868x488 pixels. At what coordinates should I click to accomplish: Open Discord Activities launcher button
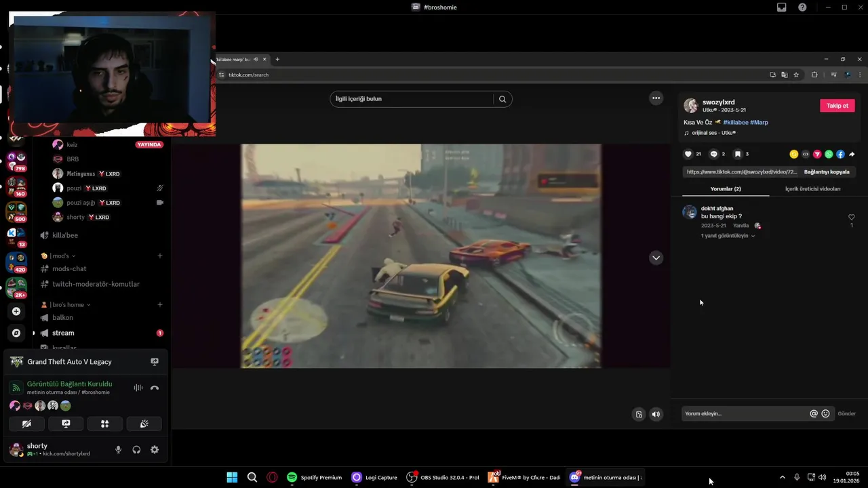(104, 424)
